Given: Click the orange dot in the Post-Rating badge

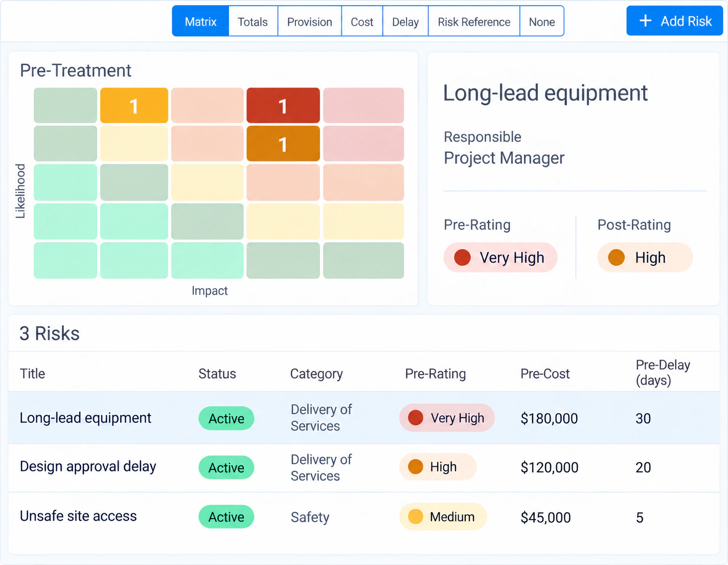Looking at the screenshot, I should tap(617, 257).
